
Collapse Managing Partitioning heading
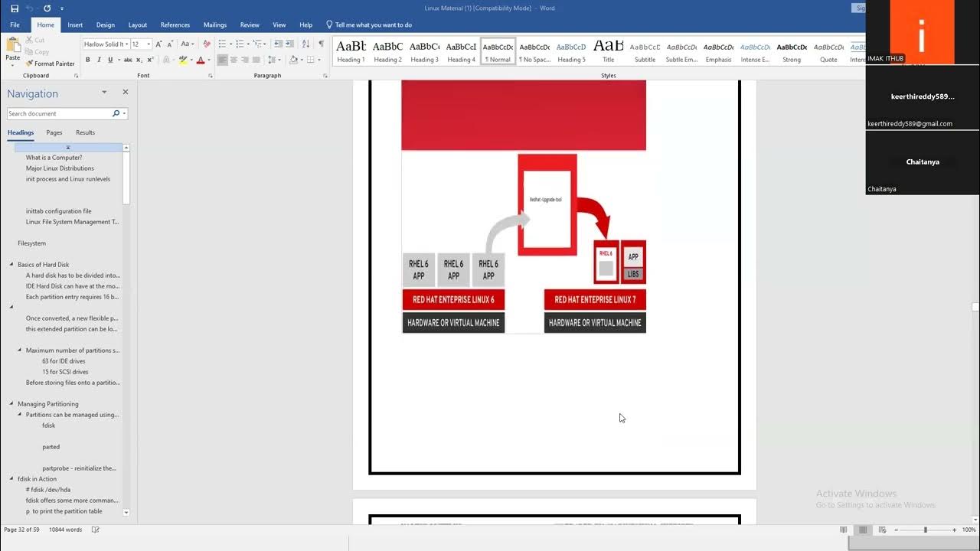click(x=11, y=404)
